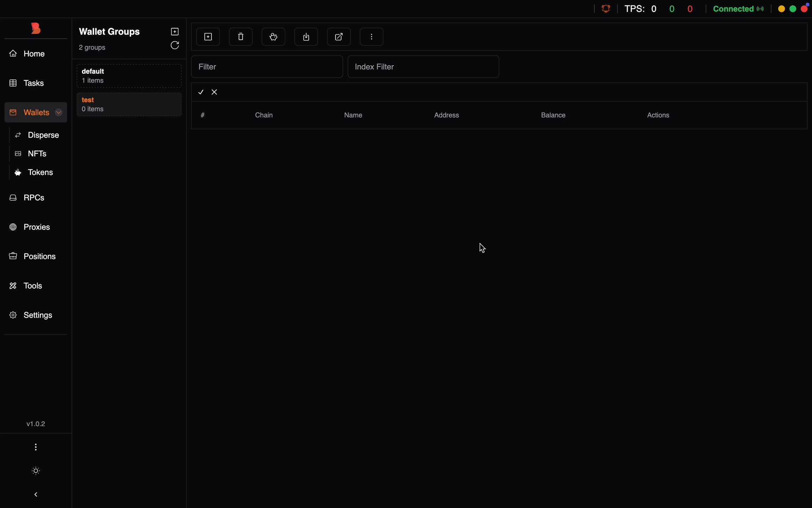Collapse the sidebar with the left arrow
812x508 pixels.
pos(36,495)
